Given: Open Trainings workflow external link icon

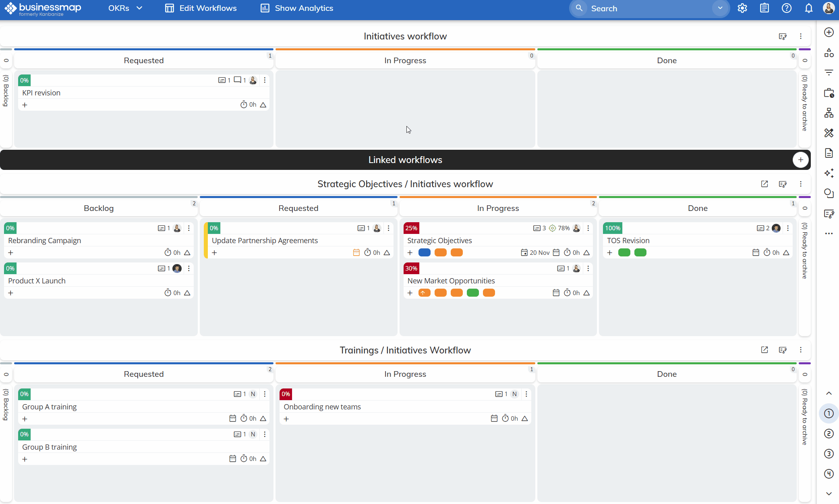Looking at the screenshot, I should point(764,350).
